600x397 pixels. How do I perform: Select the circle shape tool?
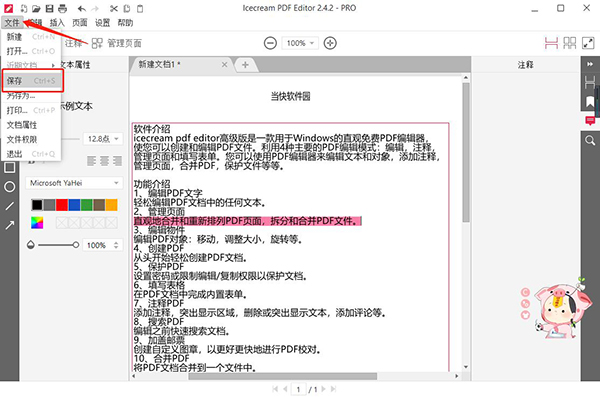[10, 187]
